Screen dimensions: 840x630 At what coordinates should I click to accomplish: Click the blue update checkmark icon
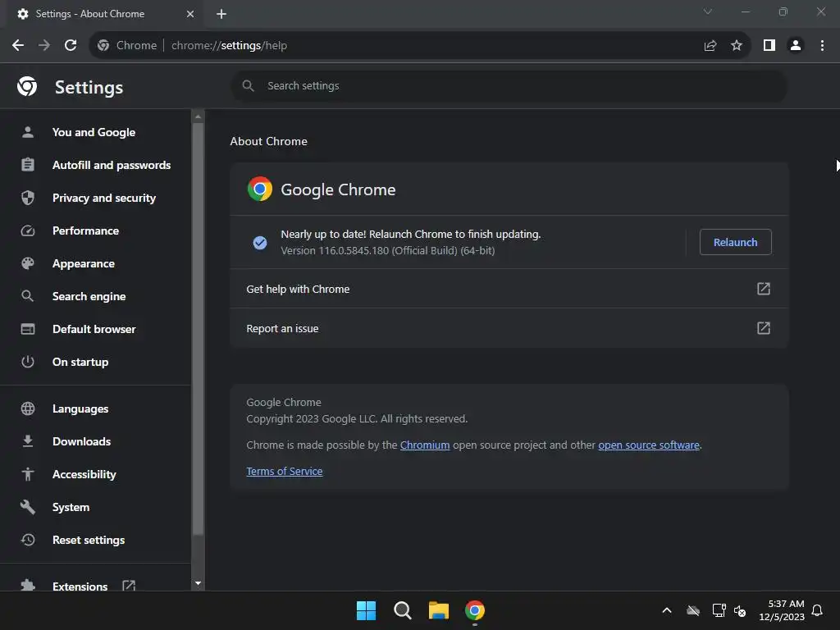[260, 243]
